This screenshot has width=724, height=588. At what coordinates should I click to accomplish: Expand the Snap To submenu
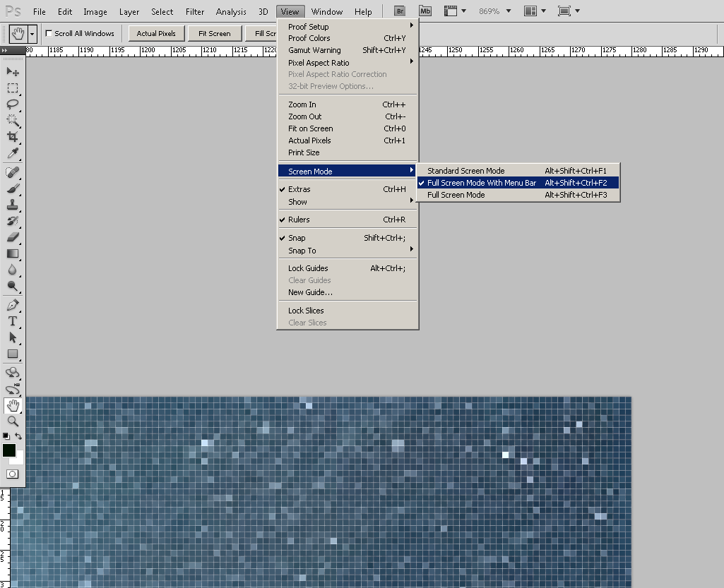click(348, 251)
